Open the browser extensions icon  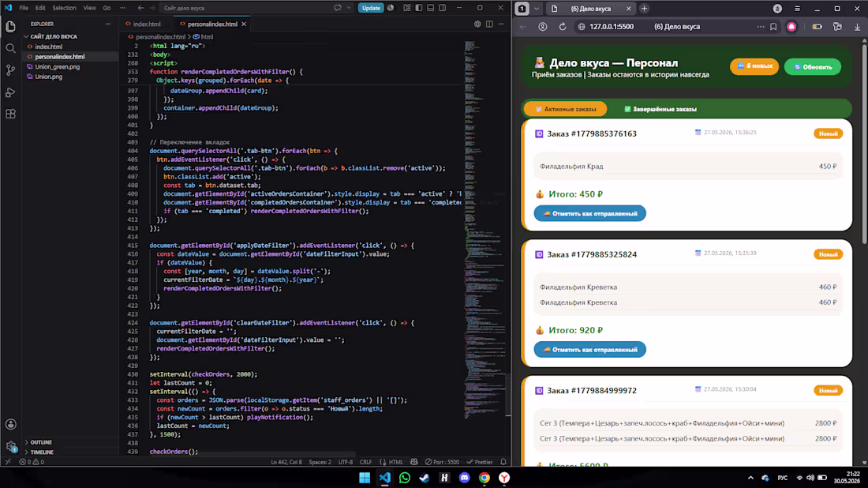(x=837, y=27)
